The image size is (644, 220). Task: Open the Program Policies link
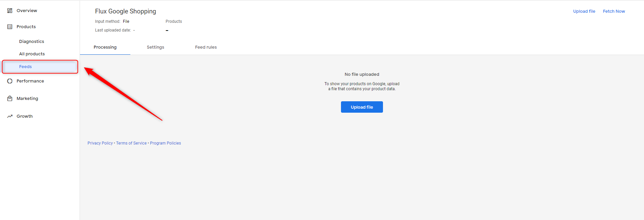(x=166, y=143)
